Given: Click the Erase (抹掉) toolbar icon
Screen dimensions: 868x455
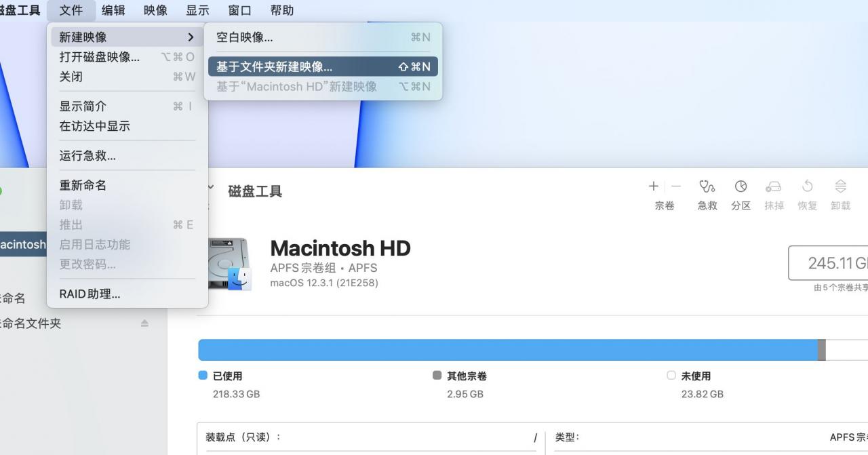Looking at the screenshot, I should click(x=774, y=186).
